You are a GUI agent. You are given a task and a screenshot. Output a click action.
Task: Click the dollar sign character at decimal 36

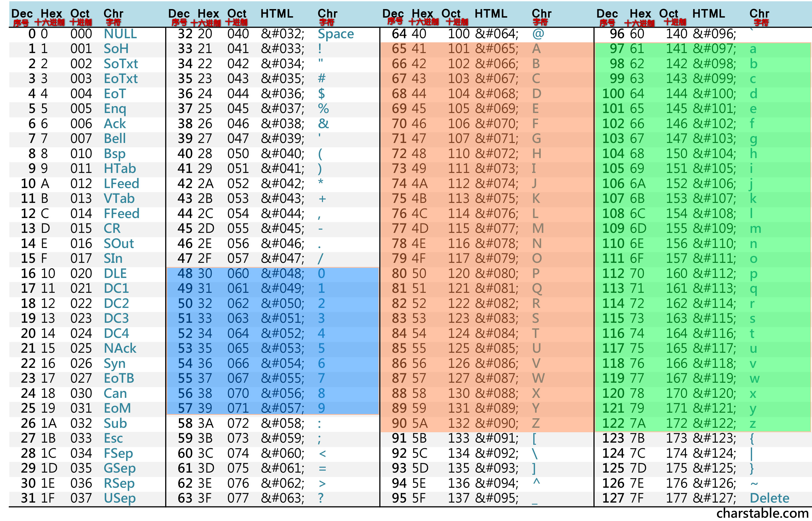[x=321, y=94]
